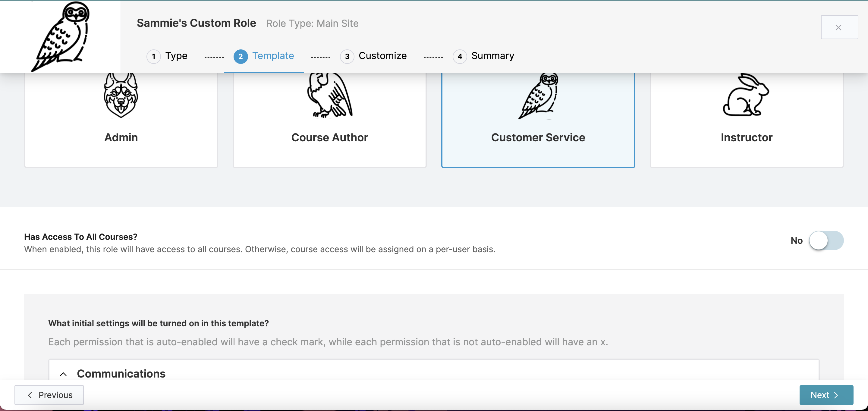This screenshot has width=868, height=411.
Task: Click the 'Each permission that is auto-enabled' description
Action: (328, 342)
